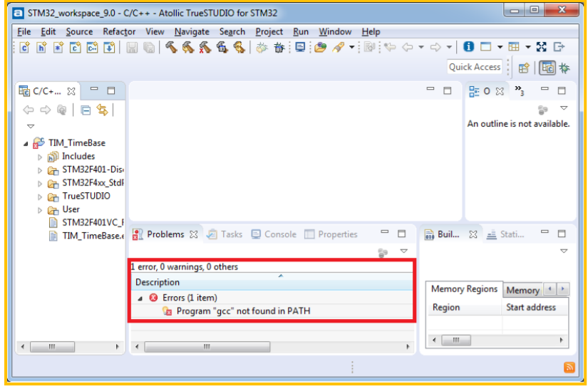
Task: Select the Memory Regions tab
Action: (464, 289)
